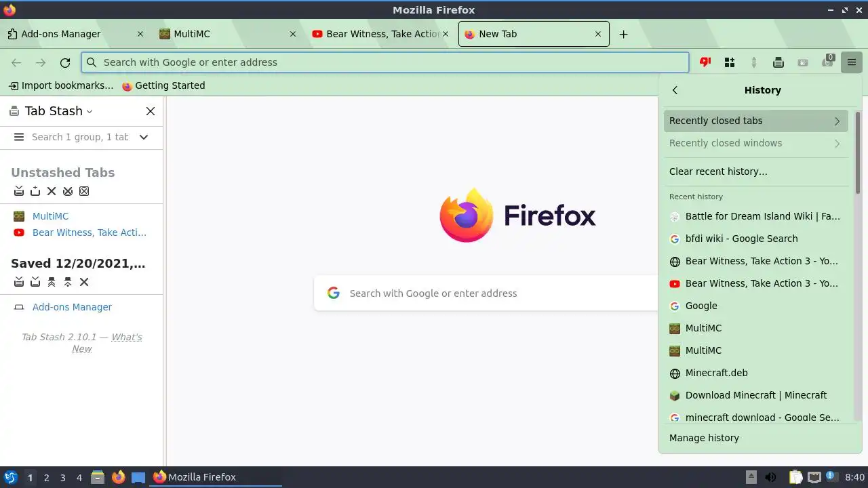The image size is (868, 488).
Task: Switch to workspace 2 in taskbar
Action: [46, 477]
